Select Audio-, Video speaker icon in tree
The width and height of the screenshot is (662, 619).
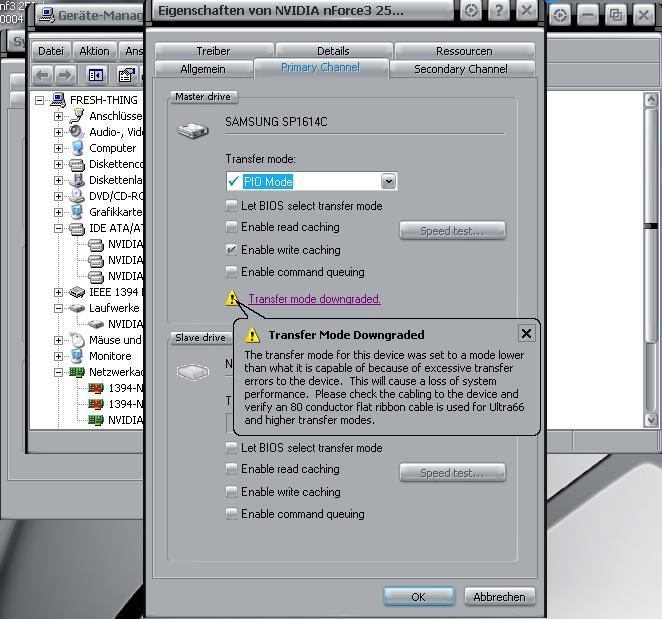(77, 132)
